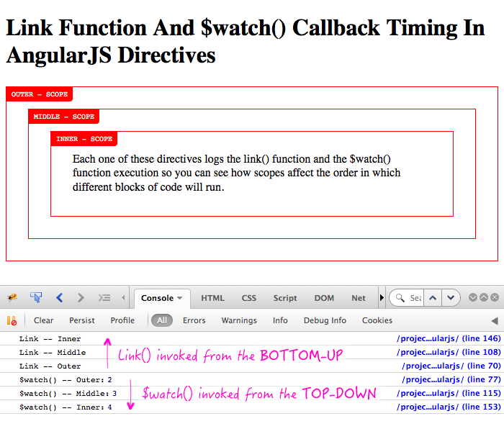Click the Firebug bug icon
This screenshot has width=504, height=429.
point(12,298)
